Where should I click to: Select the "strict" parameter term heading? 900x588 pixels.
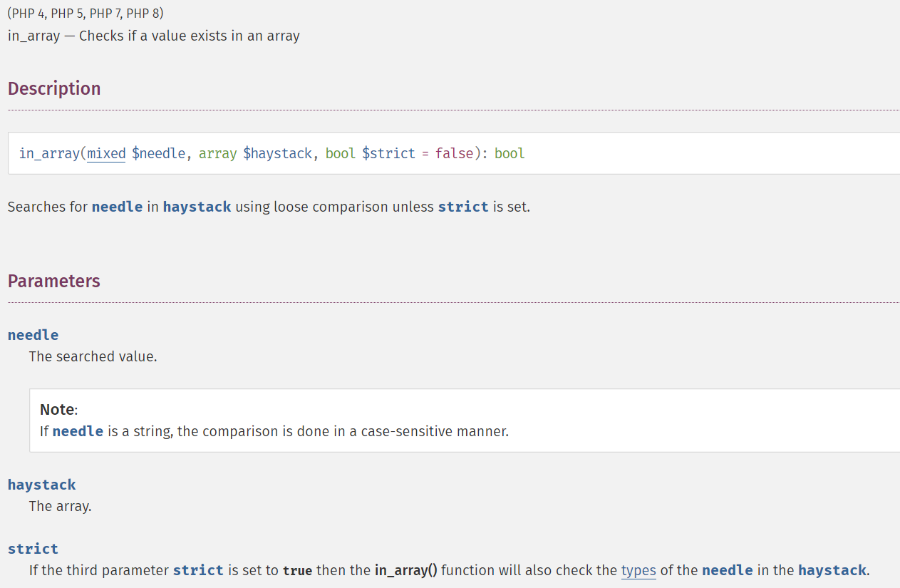point(33,549)
